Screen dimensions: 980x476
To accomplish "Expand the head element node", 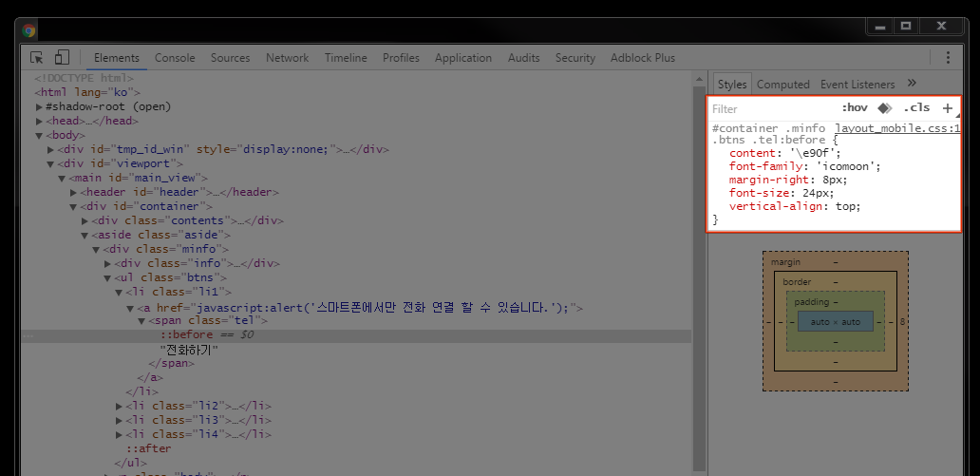I will click(39, 122).
